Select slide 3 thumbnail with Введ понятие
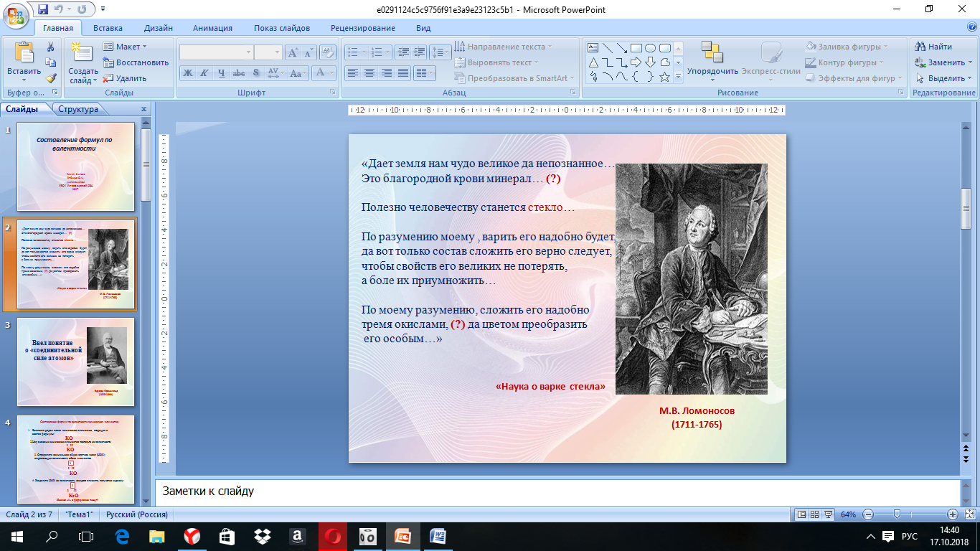This screenshot has width=980, height=551. [x=75, y=362]
